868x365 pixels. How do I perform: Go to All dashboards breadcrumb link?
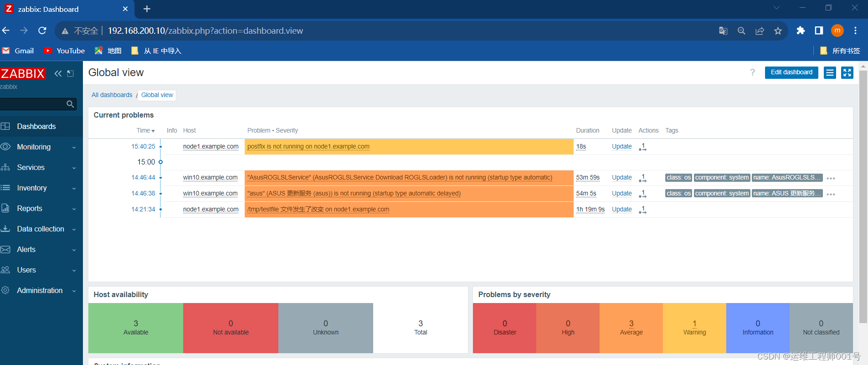[112, 95]
